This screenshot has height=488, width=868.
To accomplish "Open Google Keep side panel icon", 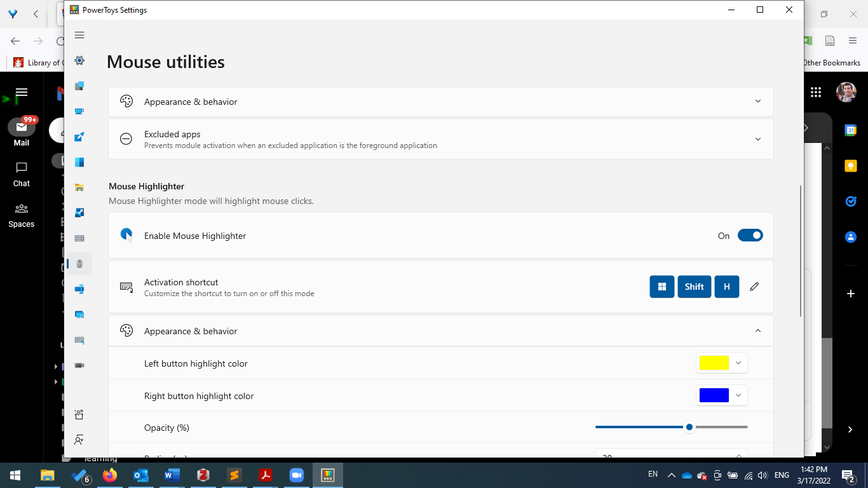I will (850, 166).
